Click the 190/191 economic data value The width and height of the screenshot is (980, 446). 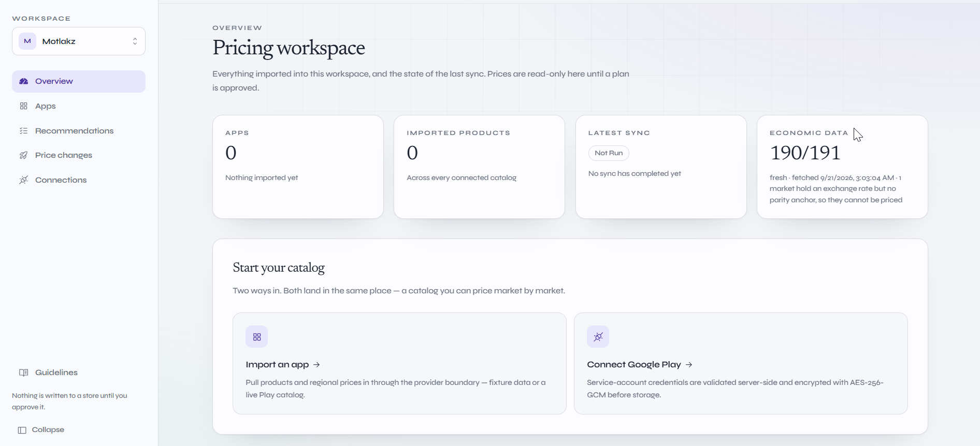pos(805,153)
